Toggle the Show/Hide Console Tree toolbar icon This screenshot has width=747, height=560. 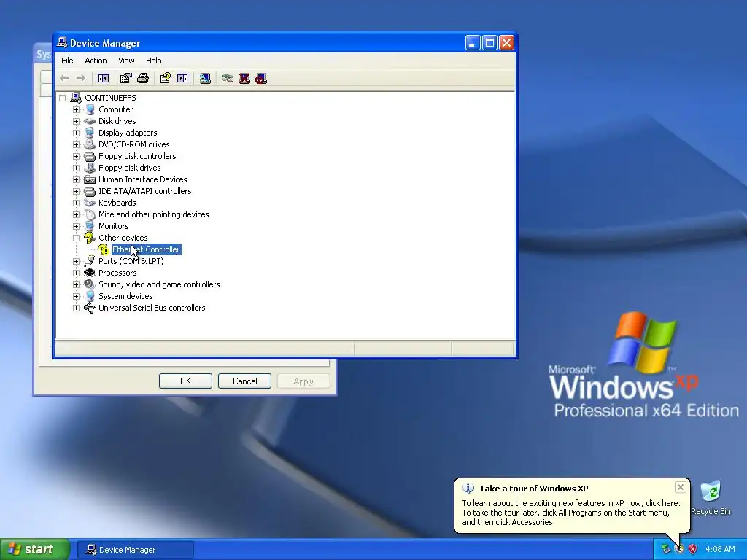click(x=104, y=78)
